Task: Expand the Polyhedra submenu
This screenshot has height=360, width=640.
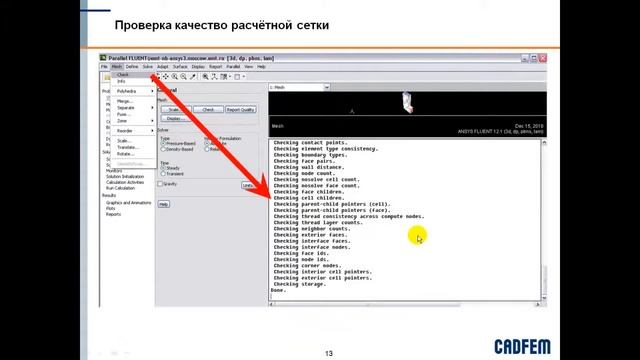Action: (133, 91)
